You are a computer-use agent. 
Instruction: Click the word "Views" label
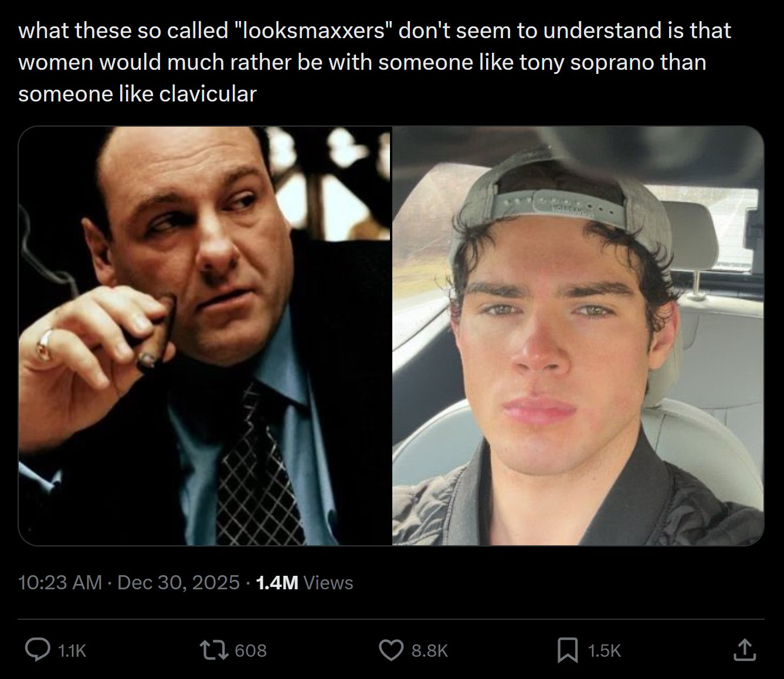[x=328, y=582]
